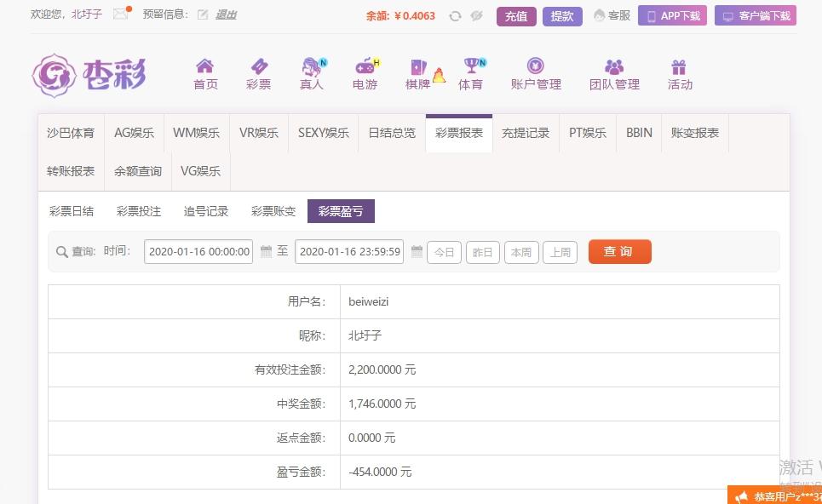The image size is (822, 504).
Task: Click the -454.0000 元 profit-loss value
Action: point(380,472)
